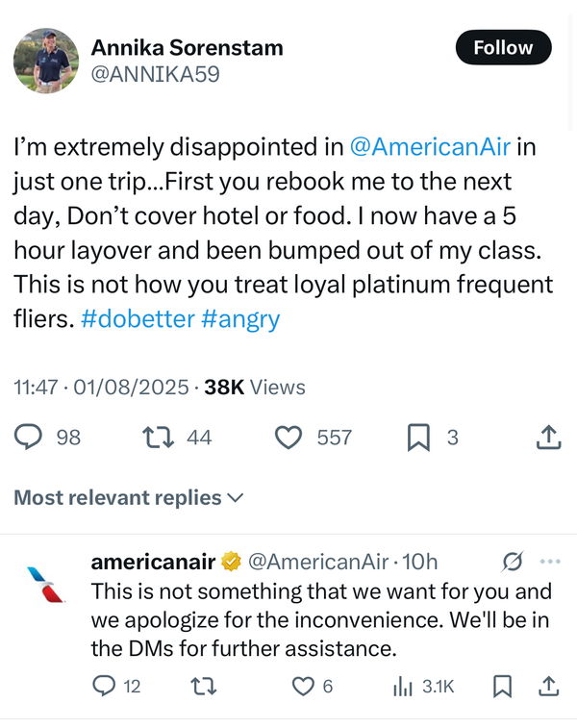Open the @AmericanAir mention link
This screenshot has width=577, height=728.
pyautogui.click(x=429, y=148)
